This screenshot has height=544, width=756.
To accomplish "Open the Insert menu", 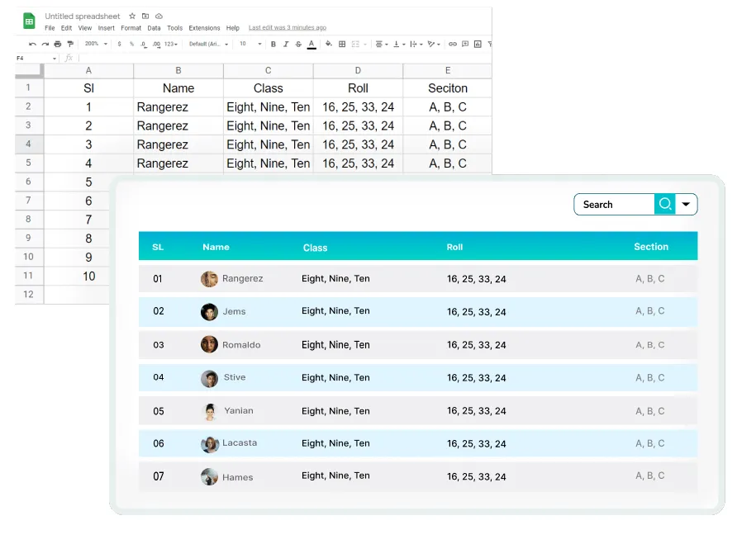I will [106, 28].
